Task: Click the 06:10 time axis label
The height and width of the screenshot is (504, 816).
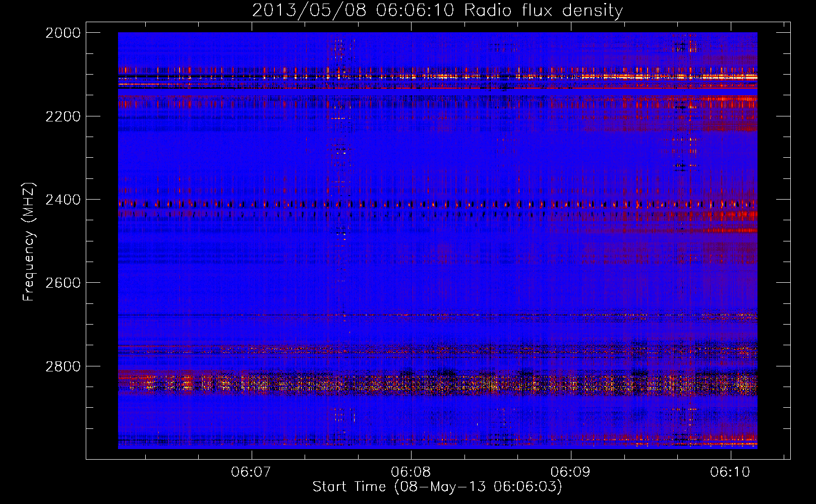Action: point(730,472)
